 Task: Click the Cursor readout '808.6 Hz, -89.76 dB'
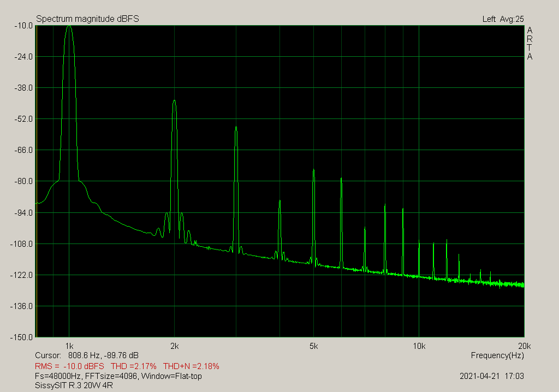point(103,355)
